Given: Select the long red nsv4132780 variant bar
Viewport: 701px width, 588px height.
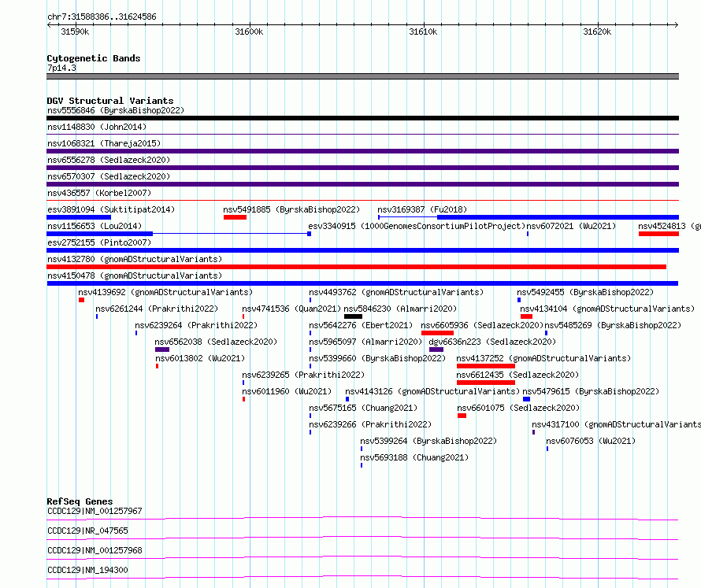Looking at the screenshot, I should tap(356, 267).
